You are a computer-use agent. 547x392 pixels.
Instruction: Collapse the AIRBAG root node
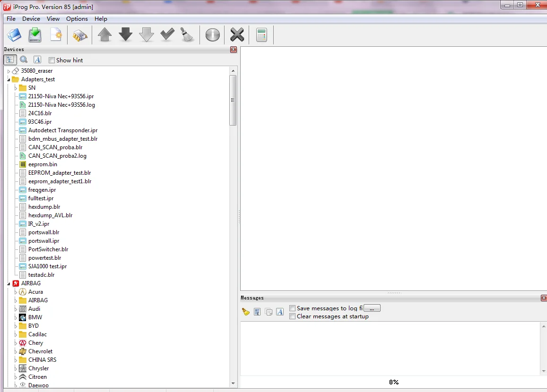[x=9, y=284]
